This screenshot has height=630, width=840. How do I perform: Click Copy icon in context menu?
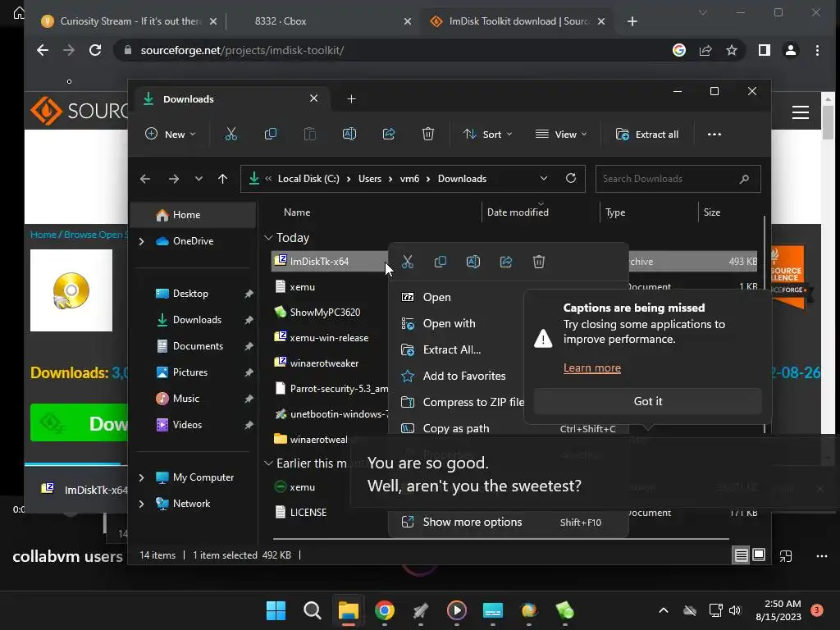click(441, 262)
